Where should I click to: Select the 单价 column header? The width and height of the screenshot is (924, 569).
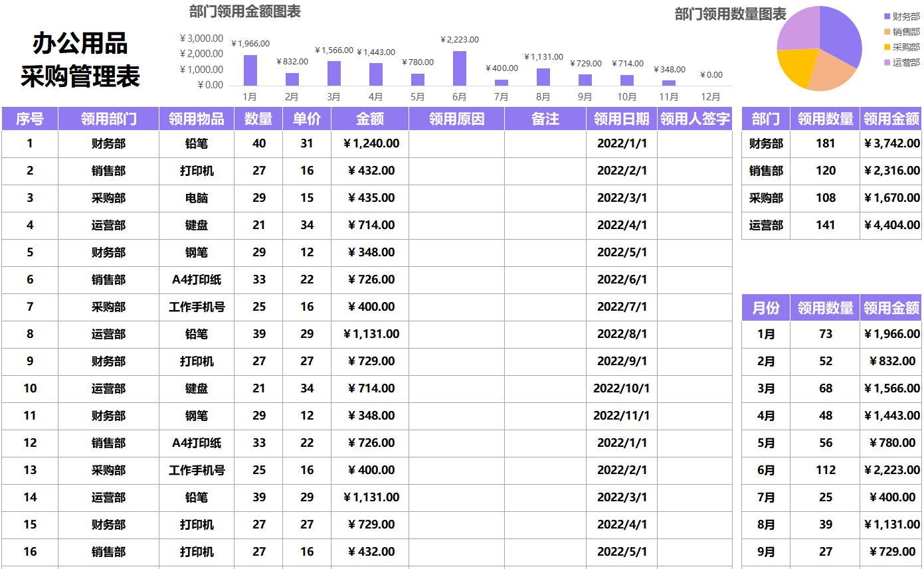(x=307, y=119)
